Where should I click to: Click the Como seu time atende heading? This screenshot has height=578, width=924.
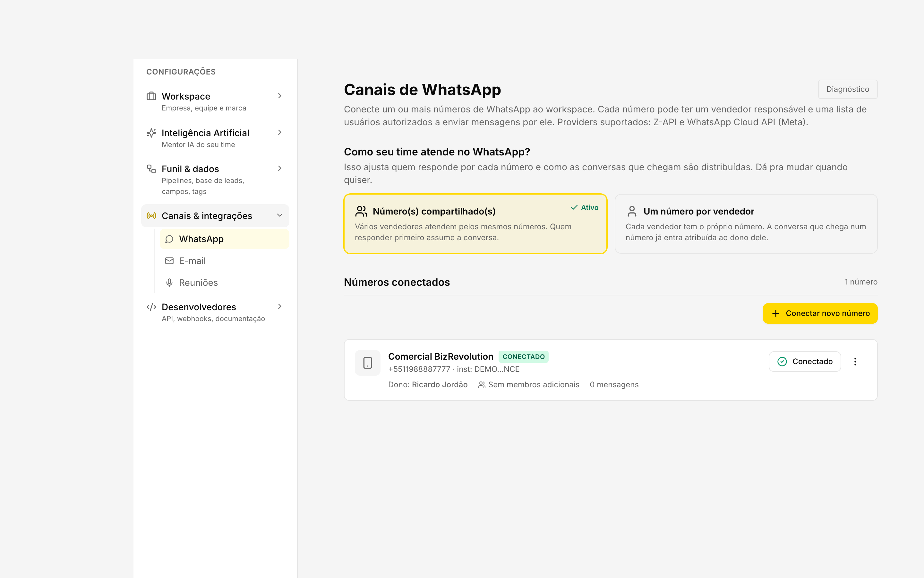click(x=437, y=152)
